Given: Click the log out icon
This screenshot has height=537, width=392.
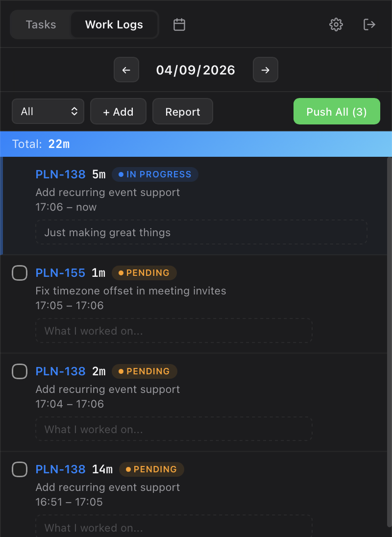Looking at the screenshot, I should point(369,24).
